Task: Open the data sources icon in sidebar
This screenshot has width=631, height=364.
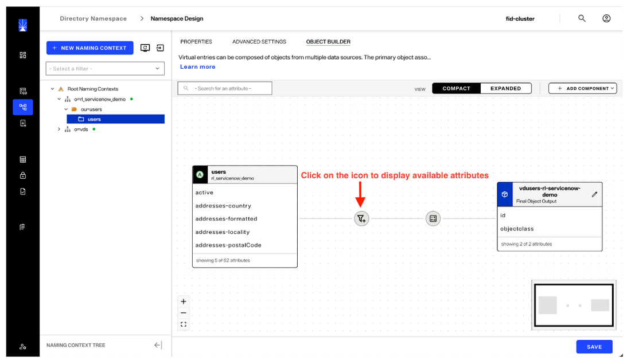Action: click(x=23, y=91)
